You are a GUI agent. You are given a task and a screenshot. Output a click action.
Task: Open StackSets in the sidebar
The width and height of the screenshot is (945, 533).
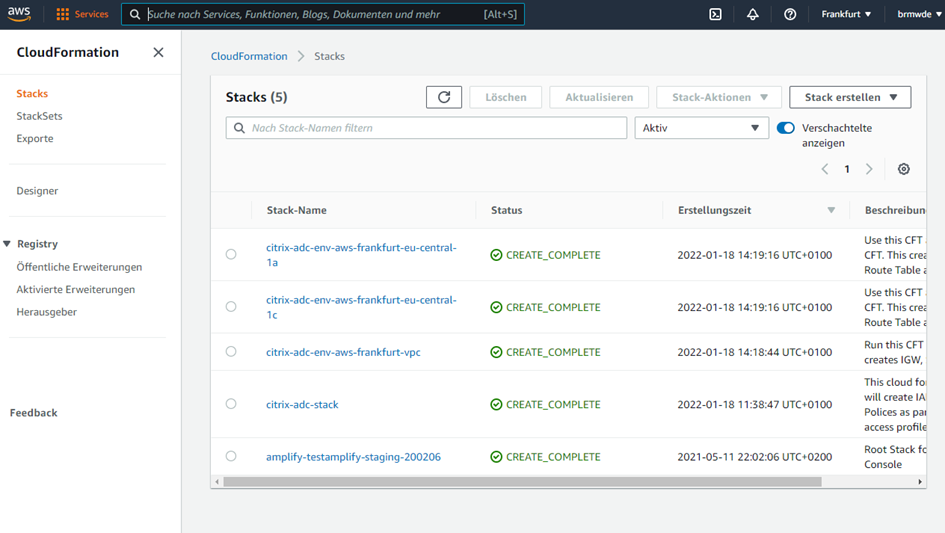click(x=39, y=116)
